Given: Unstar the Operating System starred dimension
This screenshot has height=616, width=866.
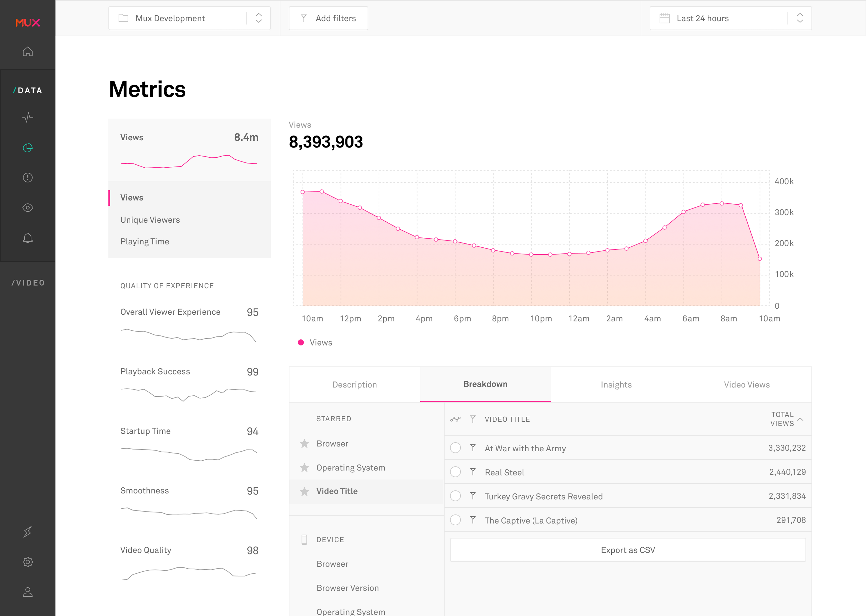Looking at the screenshot, I should 304,468.
